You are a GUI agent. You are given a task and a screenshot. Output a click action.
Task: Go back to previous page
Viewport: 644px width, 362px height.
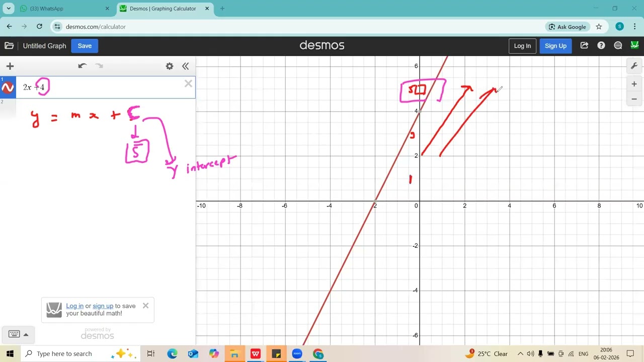pos(9,27)
